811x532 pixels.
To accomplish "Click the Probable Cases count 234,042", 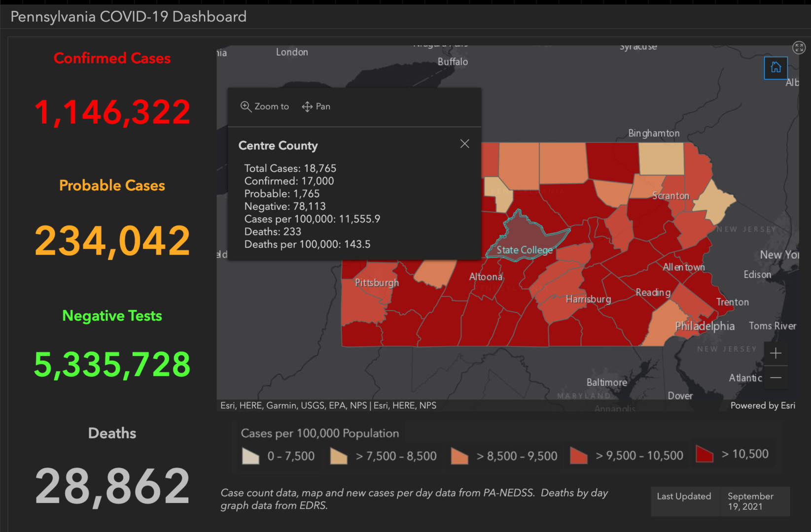I will click(x=112, y=241).
